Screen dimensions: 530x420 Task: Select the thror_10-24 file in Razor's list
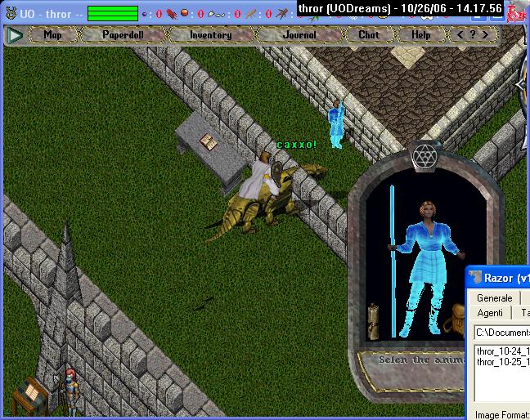tap(503, 351)
